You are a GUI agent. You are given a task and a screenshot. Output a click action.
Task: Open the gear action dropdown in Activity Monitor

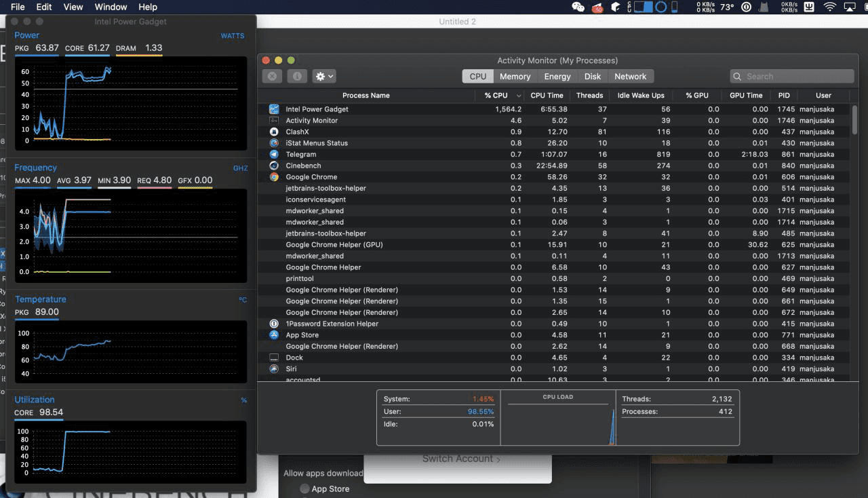coord(324,77)
